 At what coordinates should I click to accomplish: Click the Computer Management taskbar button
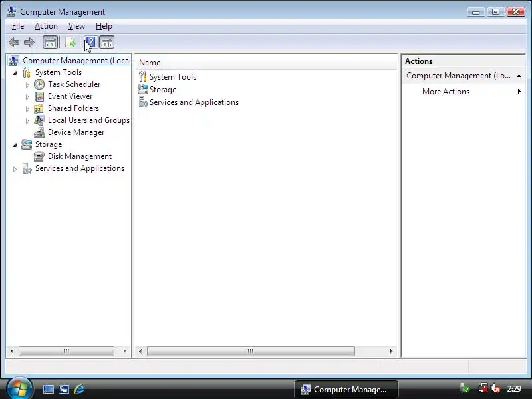coord(346,389)
